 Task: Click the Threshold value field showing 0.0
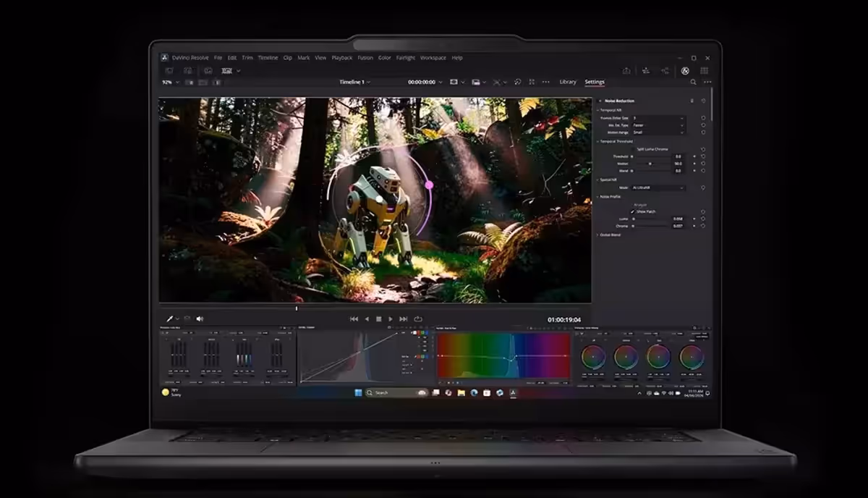tap(678, 156)
